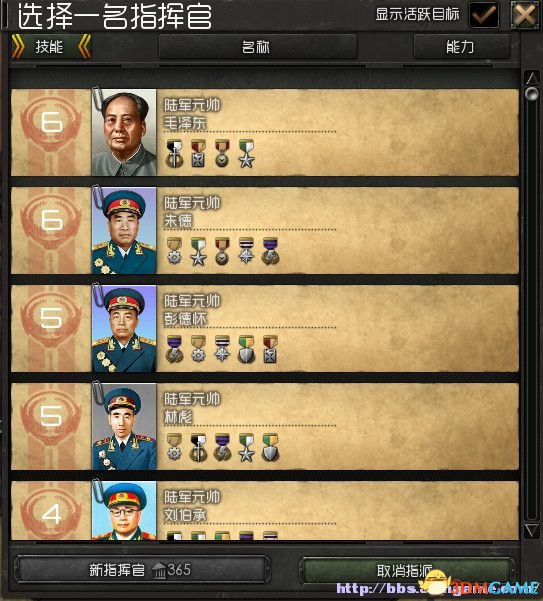Sort commanders by 能力 column
Viewport: 543px width, 601px height.
(x=461, y=47)
